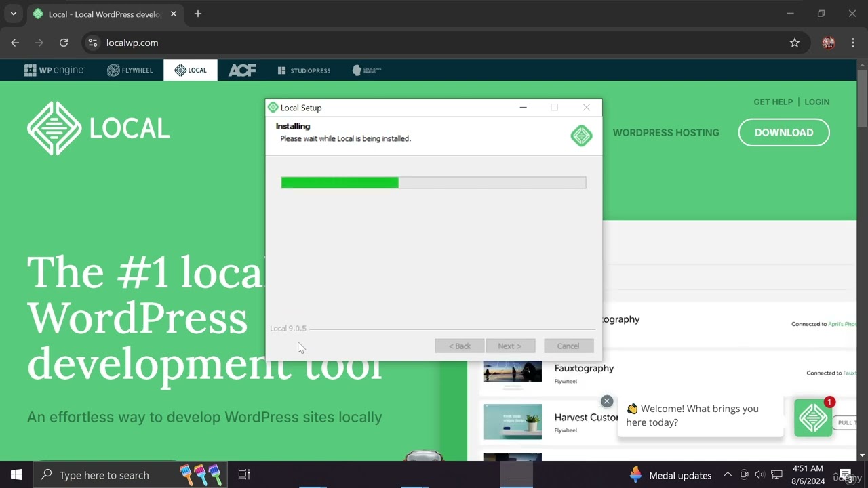
Task: Click the large Local logo on the page
Action: tap(98, 128)
